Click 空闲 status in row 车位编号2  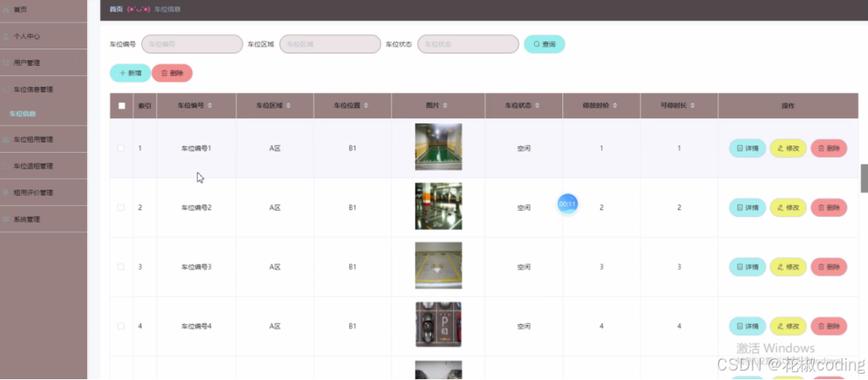[524, 208]
